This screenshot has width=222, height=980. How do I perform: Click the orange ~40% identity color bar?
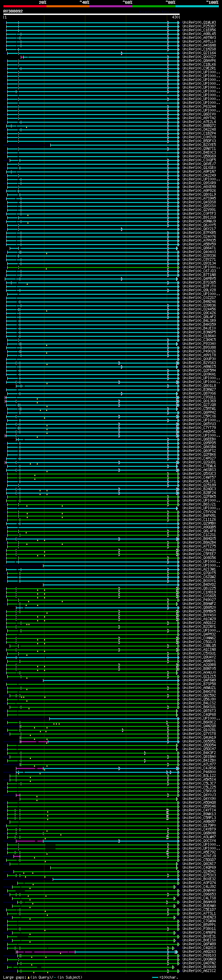[x=68, y=6]
